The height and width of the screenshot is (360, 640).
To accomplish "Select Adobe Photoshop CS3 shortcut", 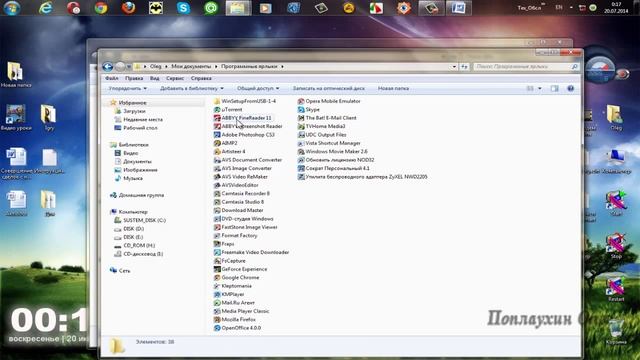I will [244, 135].
